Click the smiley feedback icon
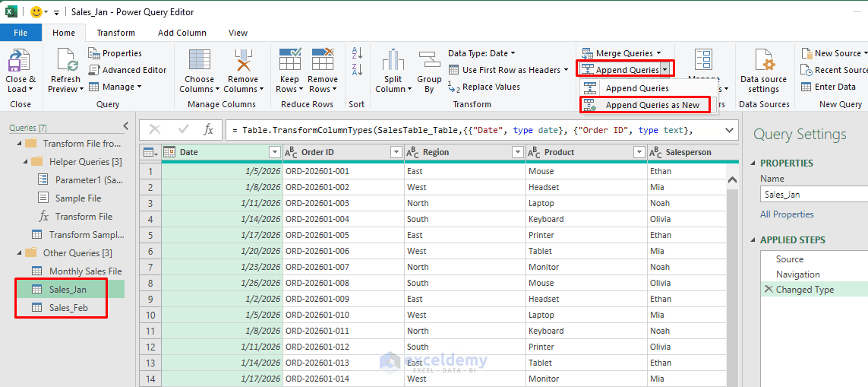 click(x=36, y=12)
